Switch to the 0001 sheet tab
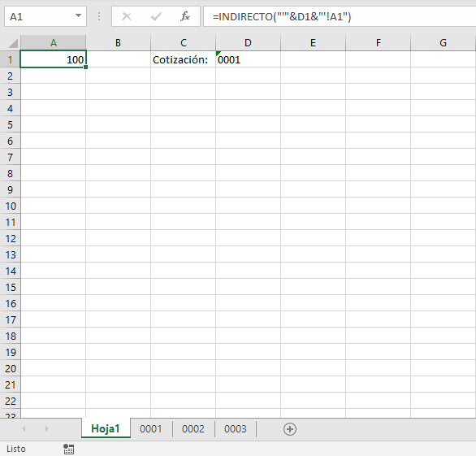476x456 pixels. coord(151,429)
